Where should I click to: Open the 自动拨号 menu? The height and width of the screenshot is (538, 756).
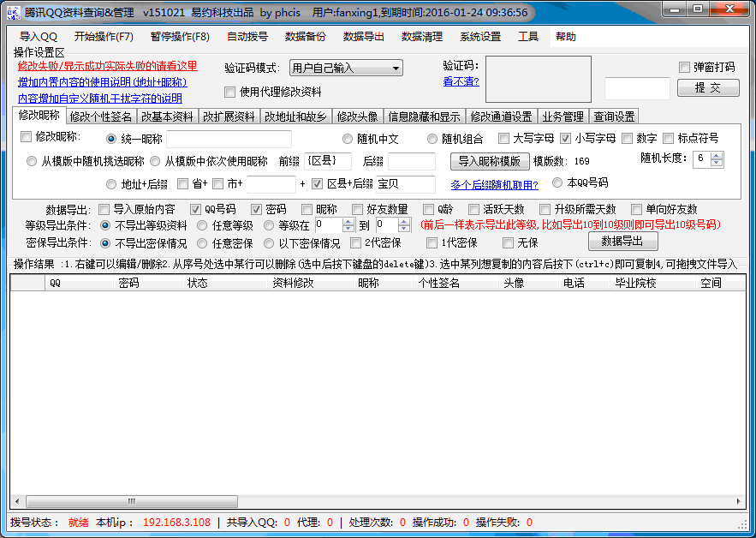coord(247,37)
